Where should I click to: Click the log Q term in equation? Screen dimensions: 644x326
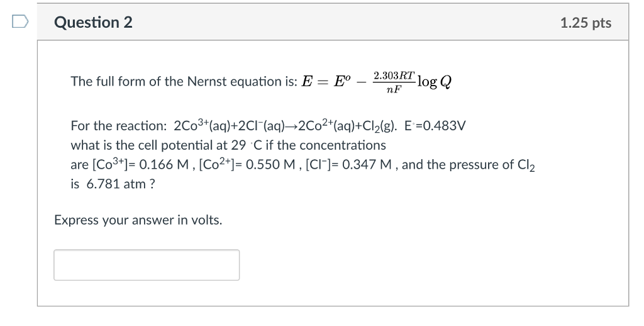(435, 82)
